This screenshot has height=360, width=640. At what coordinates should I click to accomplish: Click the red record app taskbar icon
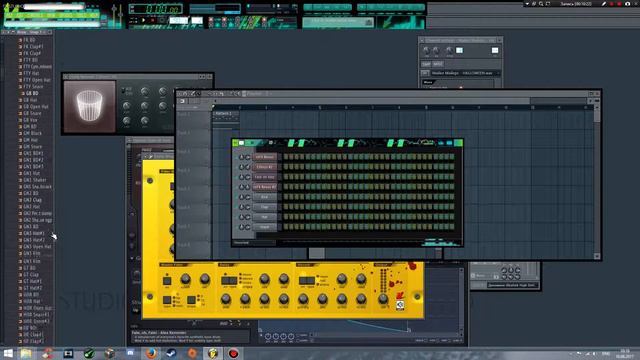click(x=233, y=353)
